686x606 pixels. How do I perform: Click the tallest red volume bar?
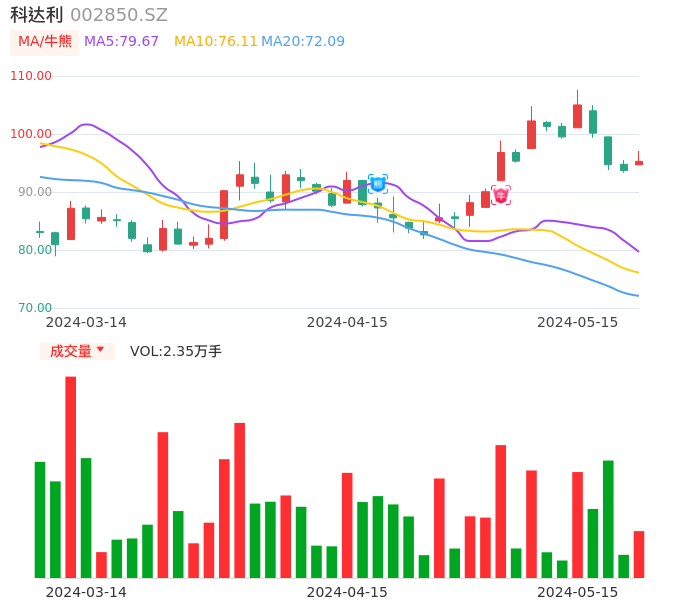coord(71,476)
